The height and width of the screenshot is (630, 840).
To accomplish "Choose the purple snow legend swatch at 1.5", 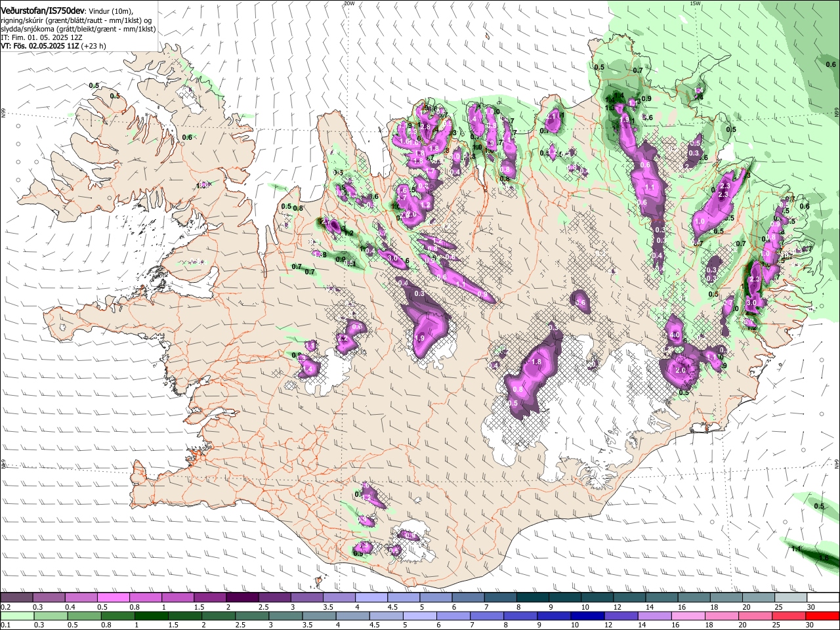I will click(209, 598).
